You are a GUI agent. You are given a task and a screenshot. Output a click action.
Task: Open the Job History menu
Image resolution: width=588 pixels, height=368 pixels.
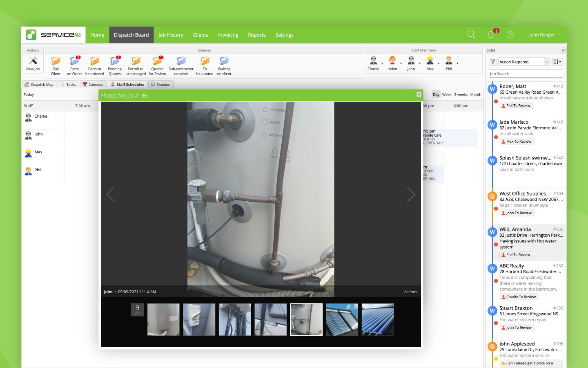(x=171, y=35)
